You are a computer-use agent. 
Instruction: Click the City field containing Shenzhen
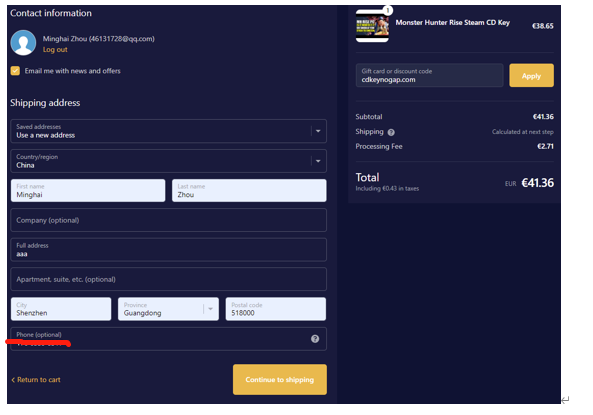coord(61,309)
